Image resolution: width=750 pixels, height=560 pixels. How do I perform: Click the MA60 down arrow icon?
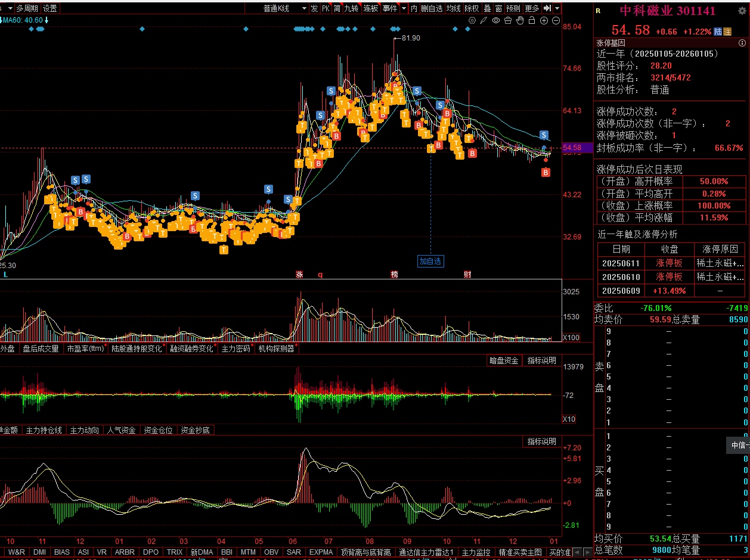click(x=47, y=20)
